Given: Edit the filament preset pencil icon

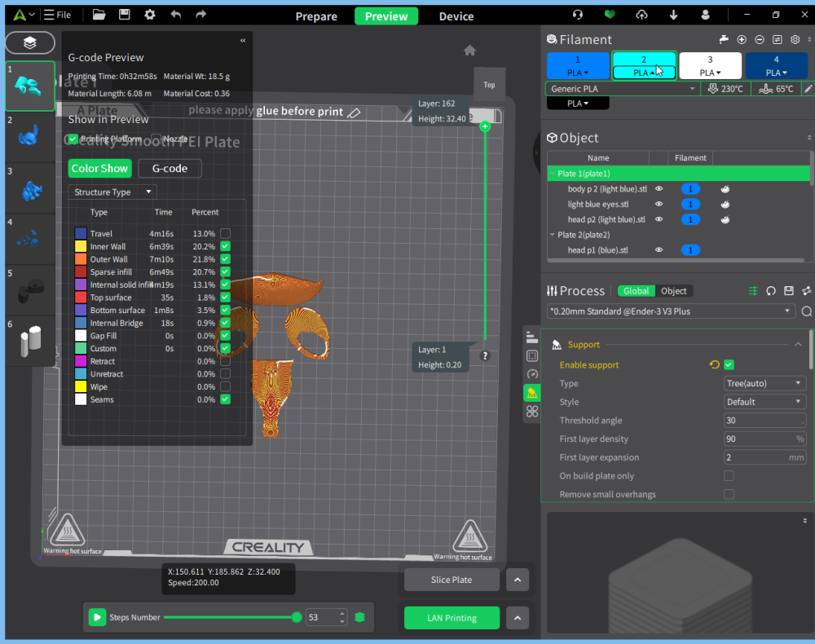Looking at the screenshot, I should coord(808,89).
